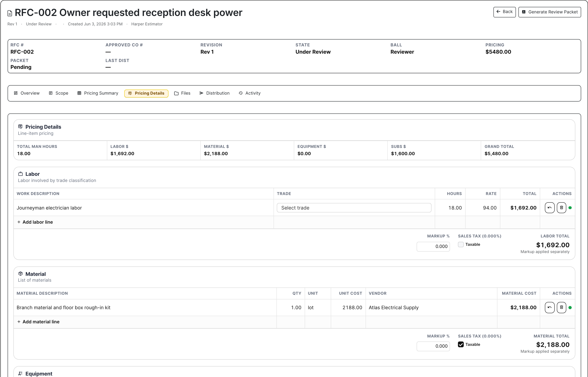The height and width of the screenshot is (377, 588).
Task: Click the Grand Total value $5,480.00
Action: (496, 154)
